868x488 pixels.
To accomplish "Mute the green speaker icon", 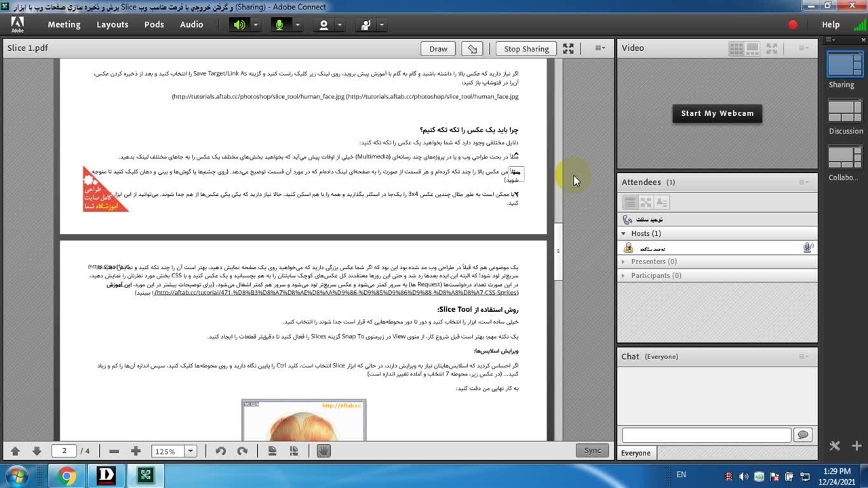I will (239, 25).
